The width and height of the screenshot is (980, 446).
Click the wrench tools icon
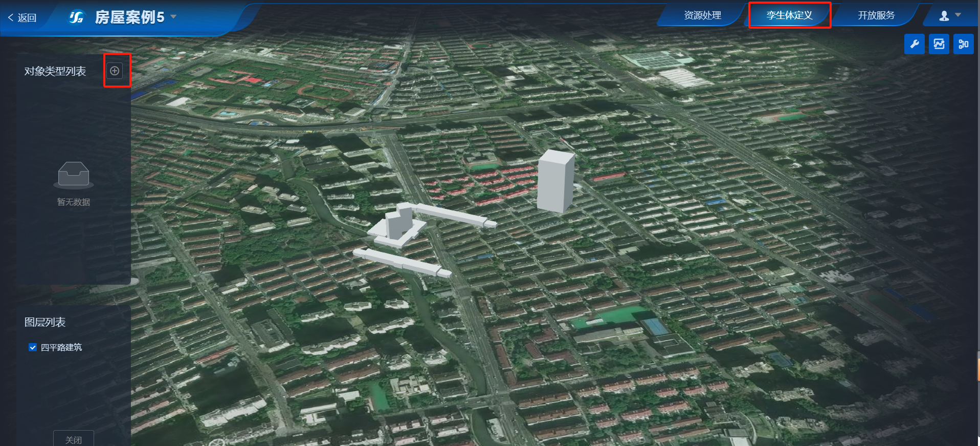[915, 44]
